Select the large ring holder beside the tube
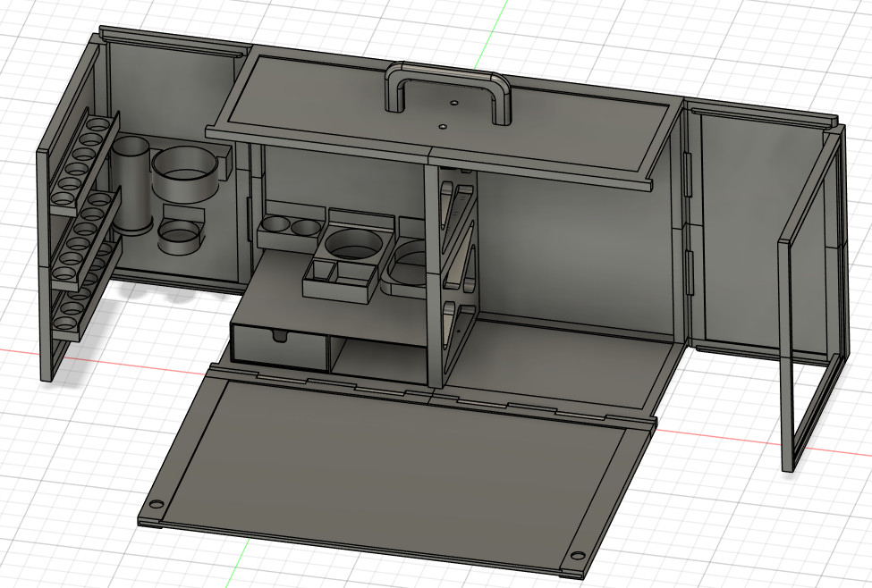The height and width of the screenshot is (588, 872). tap(185, 174)
